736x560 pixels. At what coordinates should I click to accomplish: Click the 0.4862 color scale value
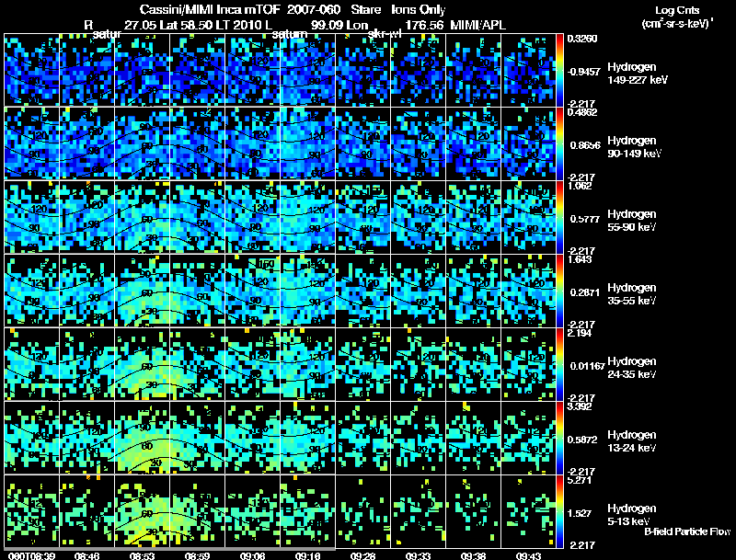[x=582, y=112]
